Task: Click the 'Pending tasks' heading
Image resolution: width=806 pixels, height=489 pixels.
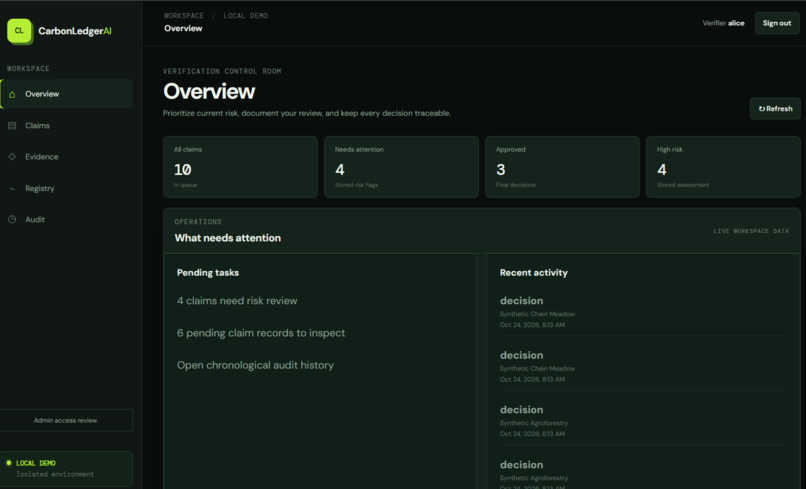Action: pyautogui.click(x=208, y=273)
